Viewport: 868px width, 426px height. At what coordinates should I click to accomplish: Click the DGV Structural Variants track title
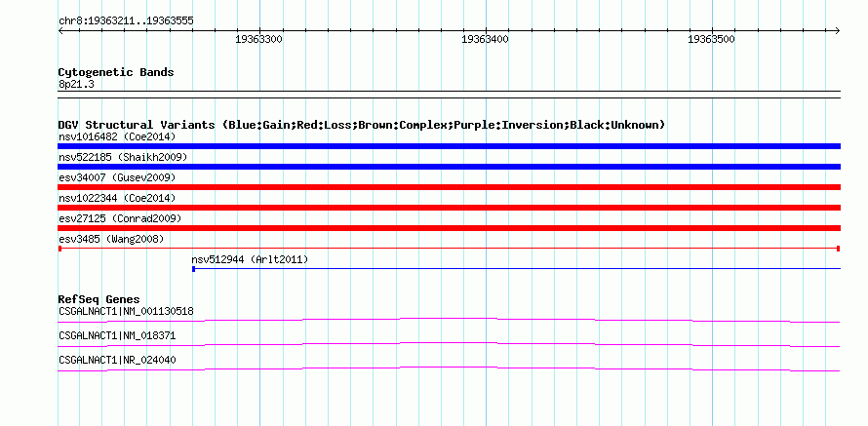pos(362,125)
